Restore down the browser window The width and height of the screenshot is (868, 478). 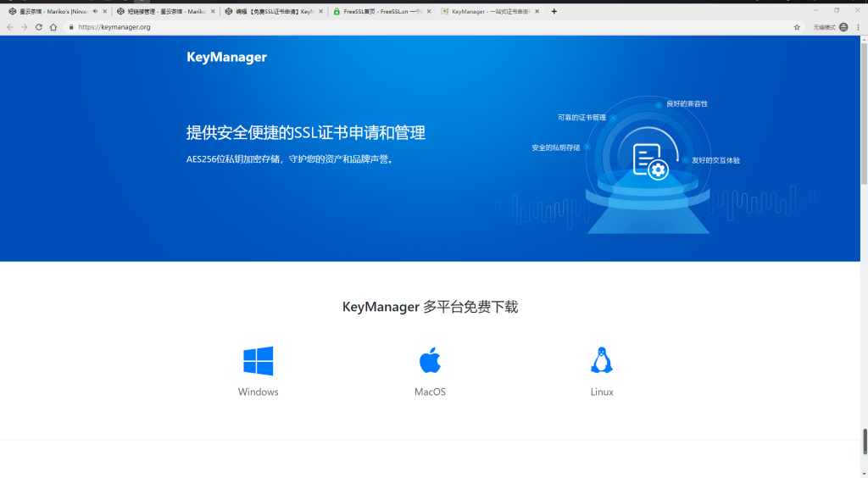click(x=837, y=10)
